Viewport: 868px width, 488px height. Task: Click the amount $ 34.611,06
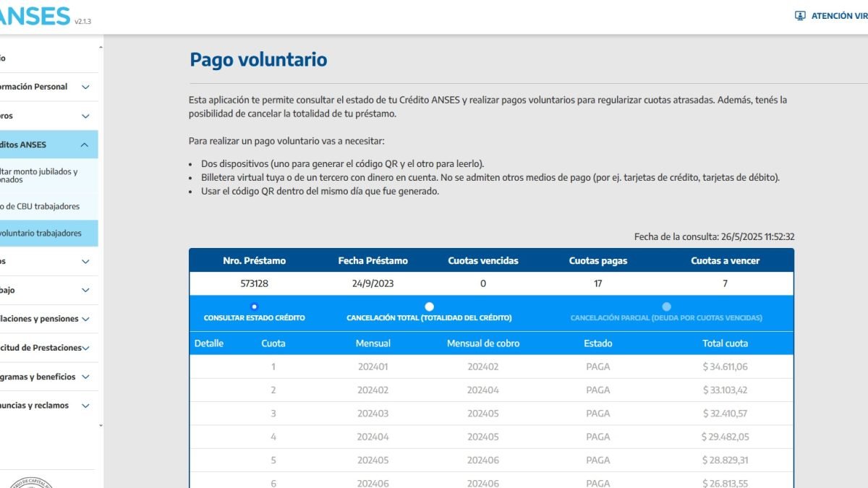pyautogui.click(x=726, y=367)
